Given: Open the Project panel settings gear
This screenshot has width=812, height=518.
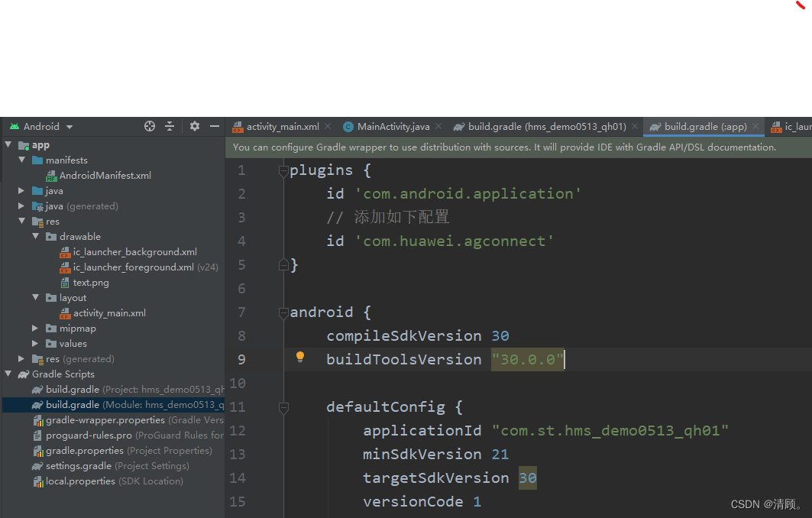Looking at the screenshot, I should click(195, 126).
